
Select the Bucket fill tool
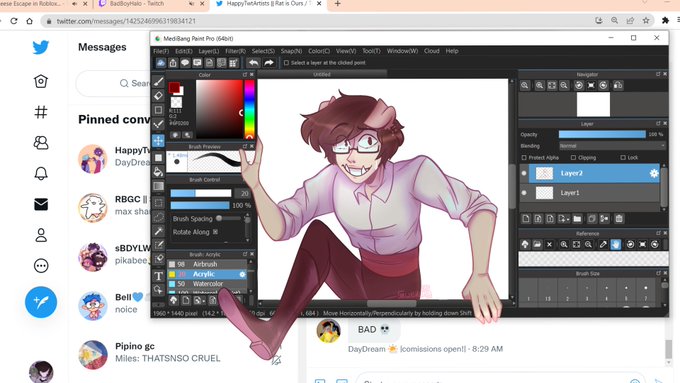point(158,172)
